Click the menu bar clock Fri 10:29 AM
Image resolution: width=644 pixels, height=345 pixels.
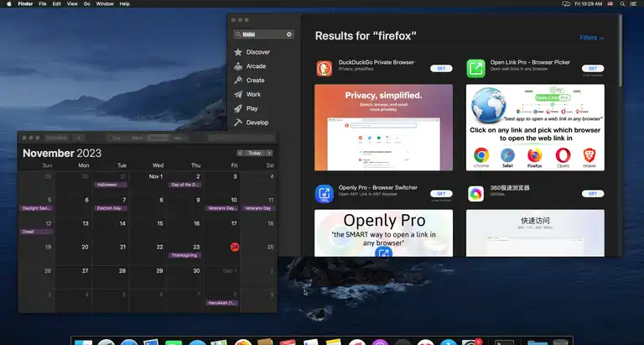[588, 3]
